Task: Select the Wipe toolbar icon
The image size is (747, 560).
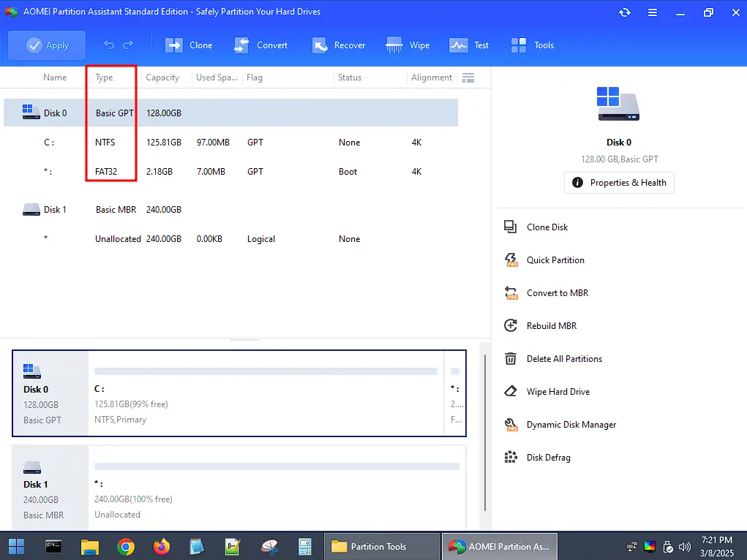Action: coord(408,45)
